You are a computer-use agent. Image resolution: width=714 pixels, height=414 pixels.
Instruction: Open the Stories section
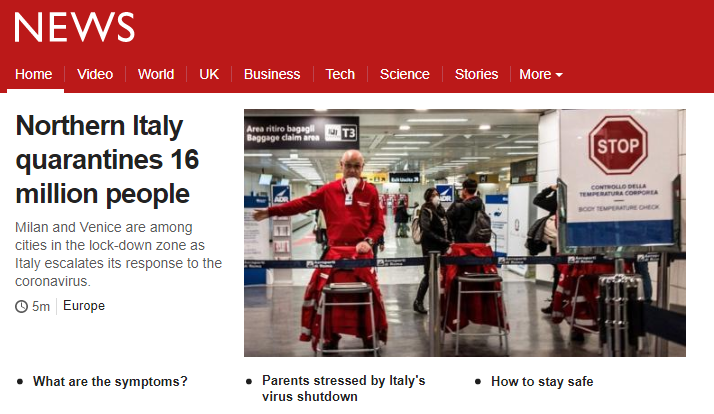(476, 74)
